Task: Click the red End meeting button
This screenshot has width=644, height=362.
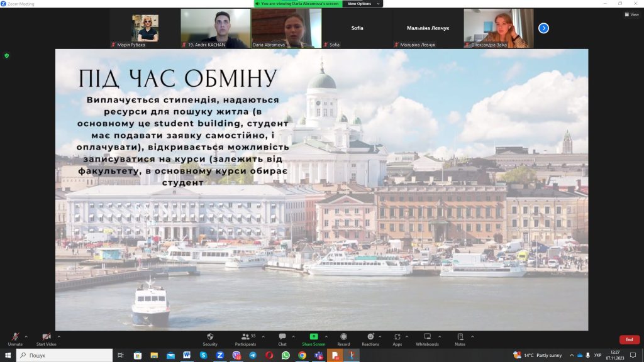Action: tap(629, 339)
